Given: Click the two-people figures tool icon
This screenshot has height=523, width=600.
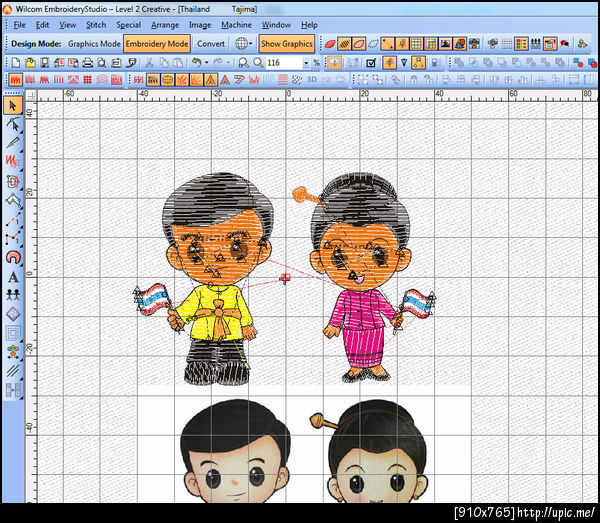Looking at the screenshot, I should point(13,295).
